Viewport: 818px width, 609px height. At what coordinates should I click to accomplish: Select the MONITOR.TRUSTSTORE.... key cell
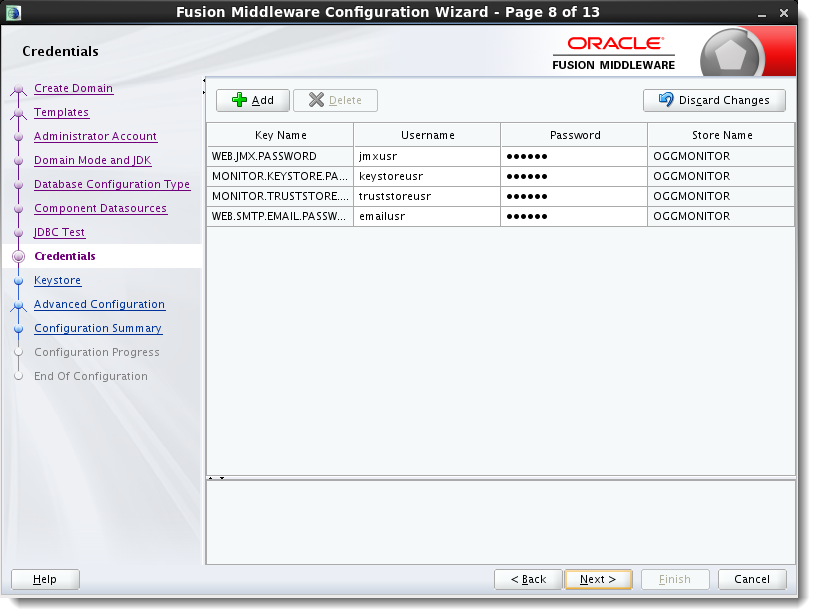(280, 196)
